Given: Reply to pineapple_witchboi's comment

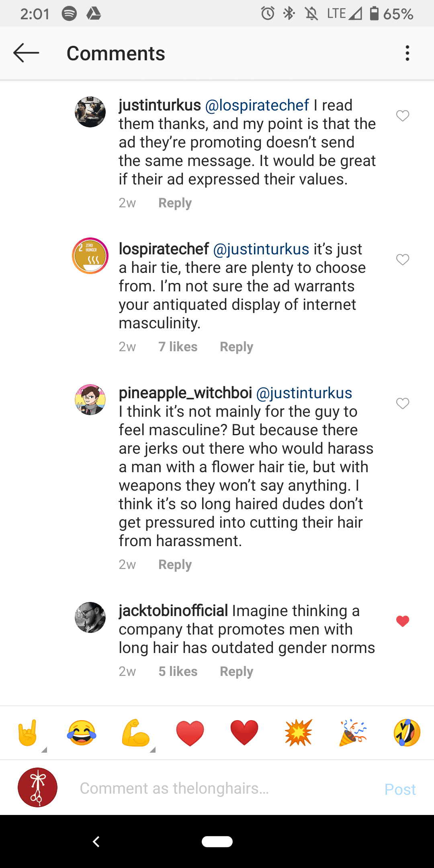Looking at the screenshot, I should [175, 565].
